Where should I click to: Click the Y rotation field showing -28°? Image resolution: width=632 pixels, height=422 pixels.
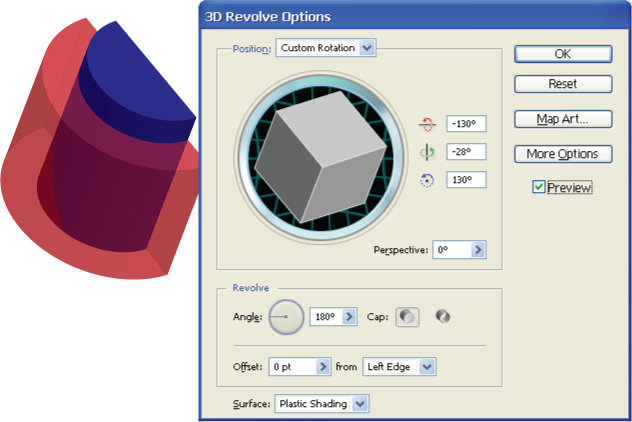[466, 152]
